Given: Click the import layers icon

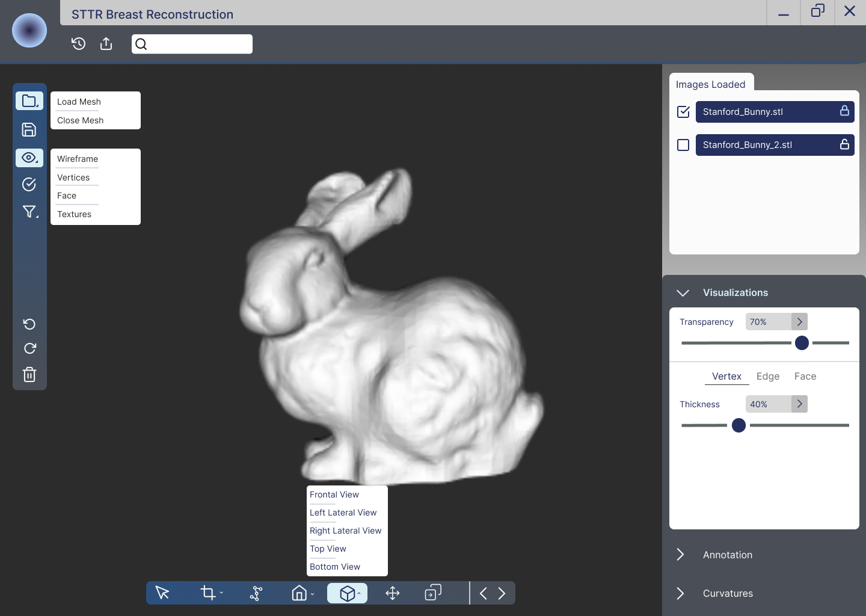Looking at the screenshot, I should click(433, 593).
